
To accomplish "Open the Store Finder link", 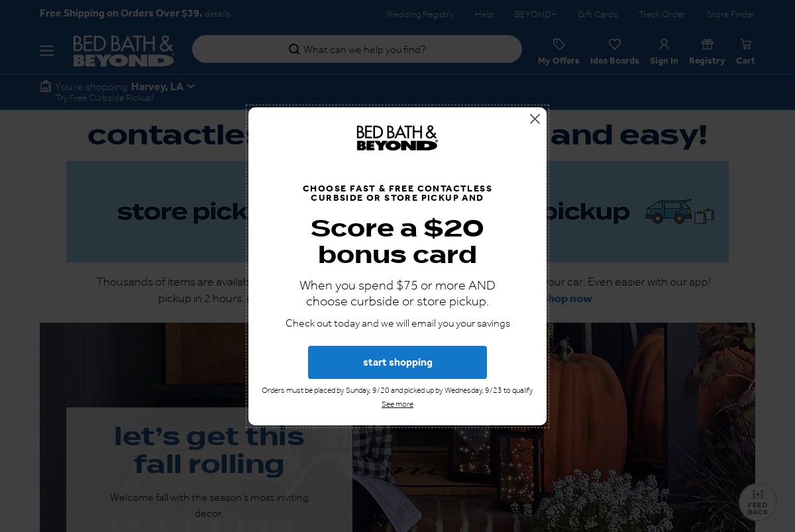I will pyautogui.click(x=731, y=15).
